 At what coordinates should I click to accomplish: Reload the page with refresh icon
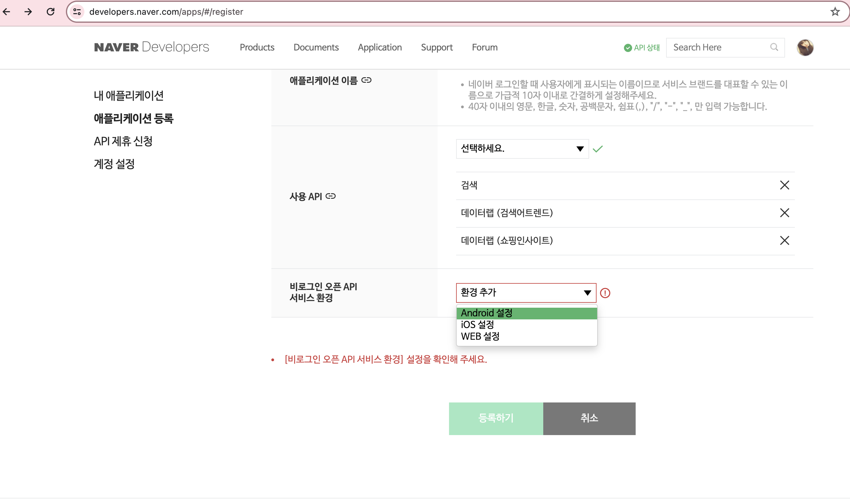51,12
